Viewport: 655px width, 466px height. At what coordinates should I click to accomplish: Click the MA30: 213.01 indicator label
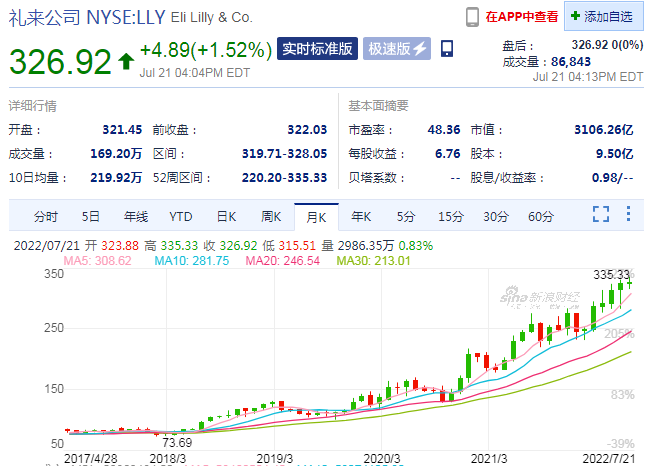click(x=373, y=261)
